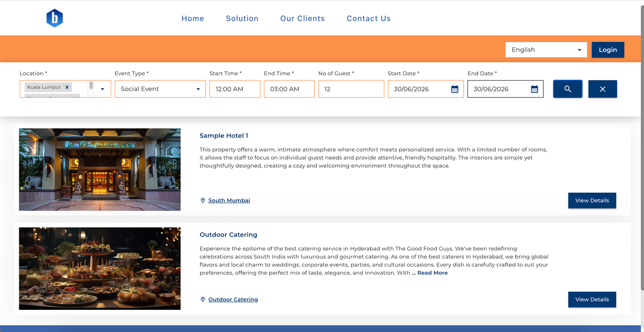Open the English language dropdown

click(546, 50)
